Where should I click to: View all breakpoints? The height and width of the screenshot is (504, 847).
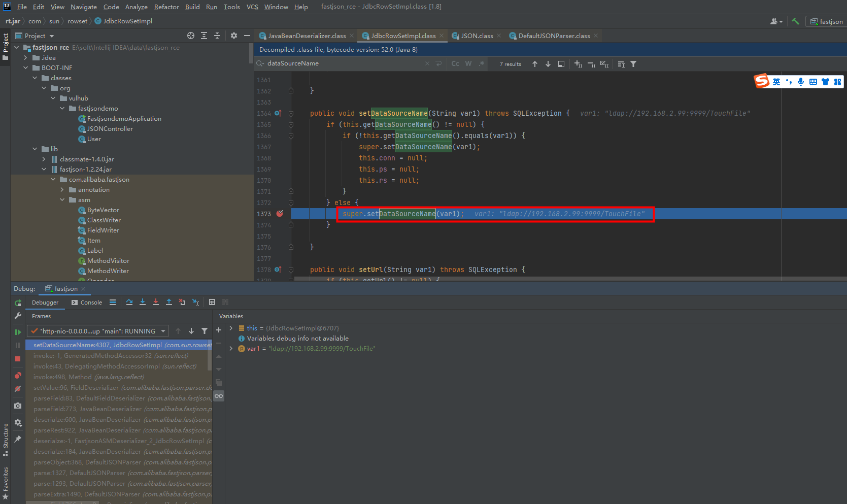18,376
